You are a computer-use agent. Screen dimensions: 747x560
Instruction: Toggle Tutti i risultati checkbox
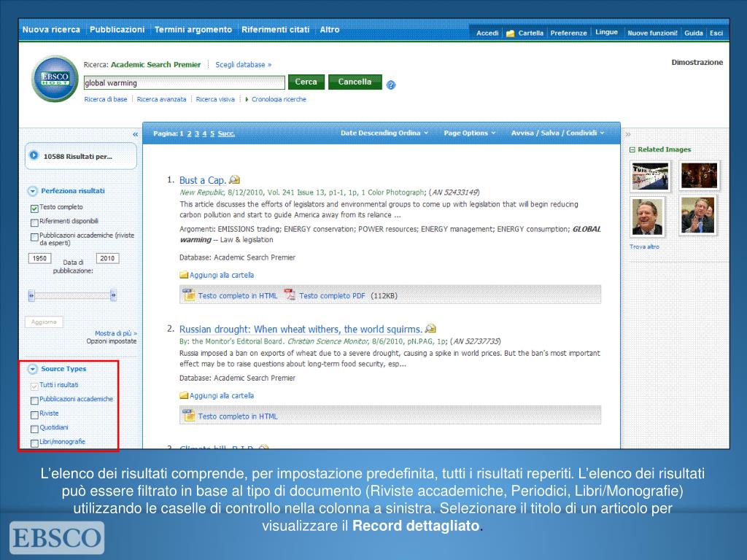pos(34,386)
